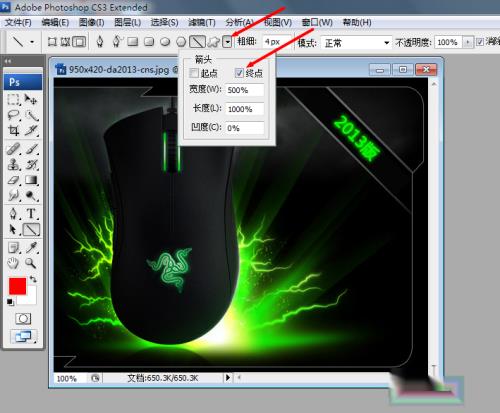Pick Ellipse shape in options bar
Image resolution: width=500 pixels, height=413 pixels.
165,42
